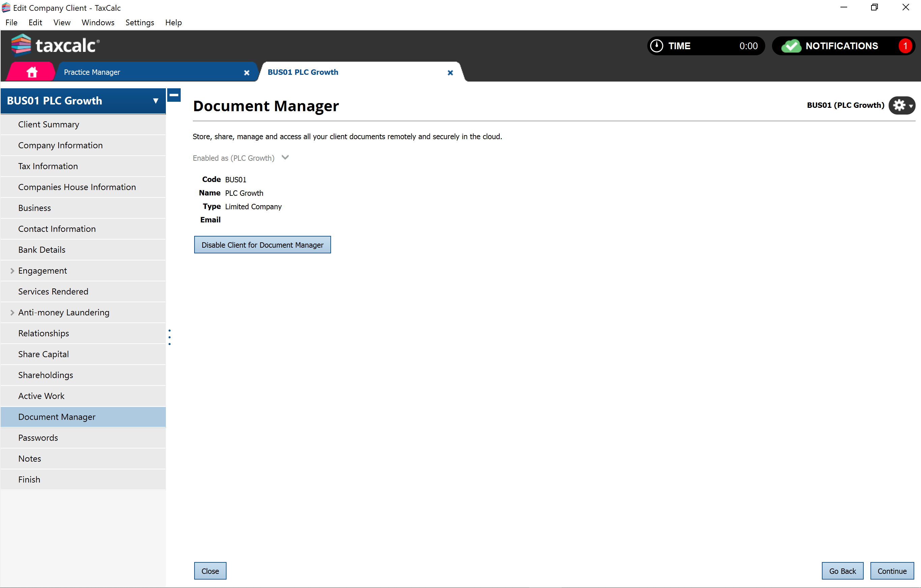Restore down the TaxCalc window
The image size is (921, 588).
[874, 7]
